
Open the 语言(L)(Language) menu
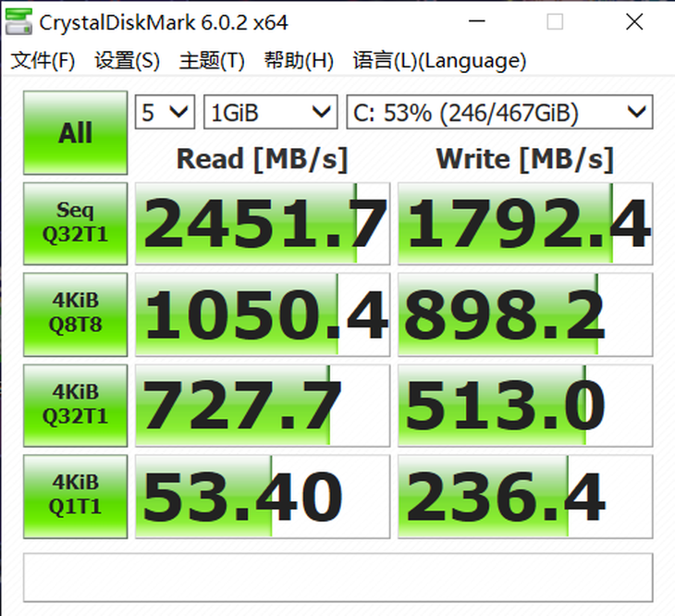tap(439, 60)
